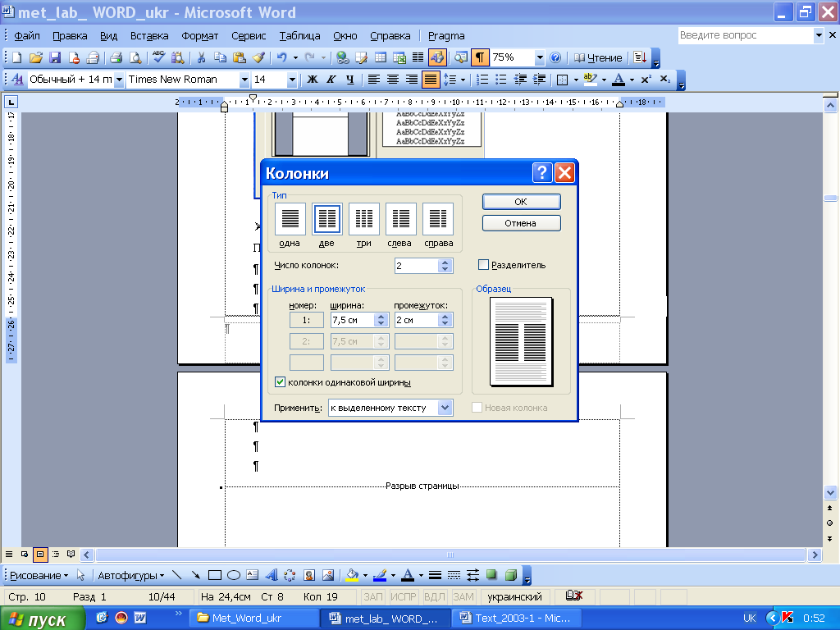Toggle the paragraph marks ¶ button
840x630 pixels.
point(480,57)
